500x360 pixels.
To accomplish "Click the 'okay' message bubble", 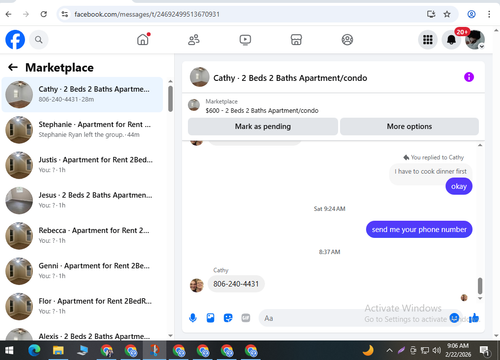I will pos(459,186).
